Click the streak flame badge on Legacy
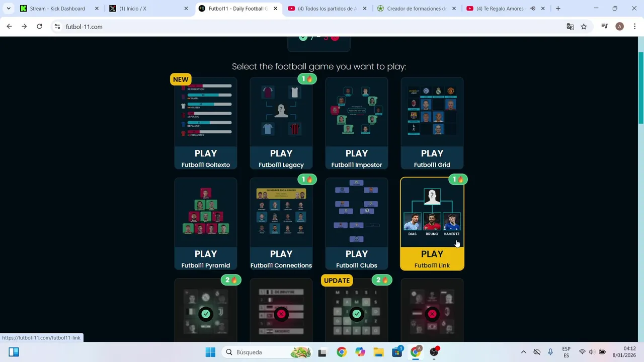The height and width of the screenshot is (362, 644). pyautogui.click(x=307, y=79)
